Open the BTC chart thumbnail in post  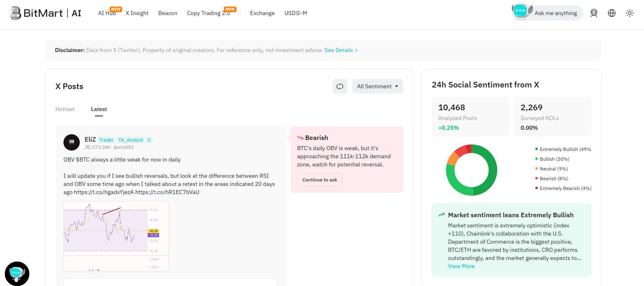tap(116, 236)
